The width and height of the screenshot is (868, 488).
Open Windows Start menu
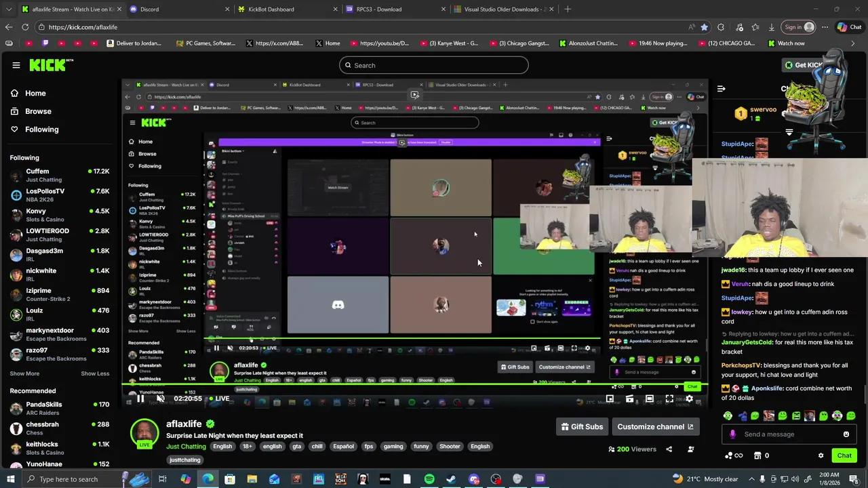(11, 479)
